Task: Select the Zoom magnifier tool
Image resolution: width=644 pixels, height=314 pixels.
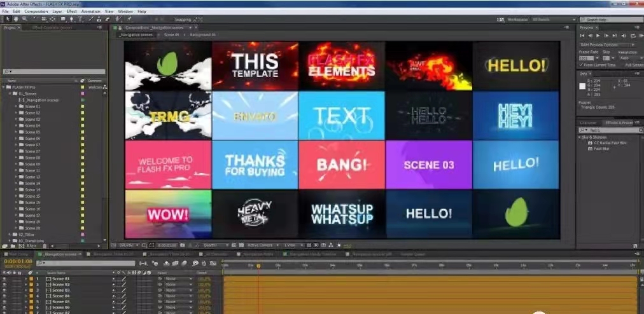Action: 24,19
